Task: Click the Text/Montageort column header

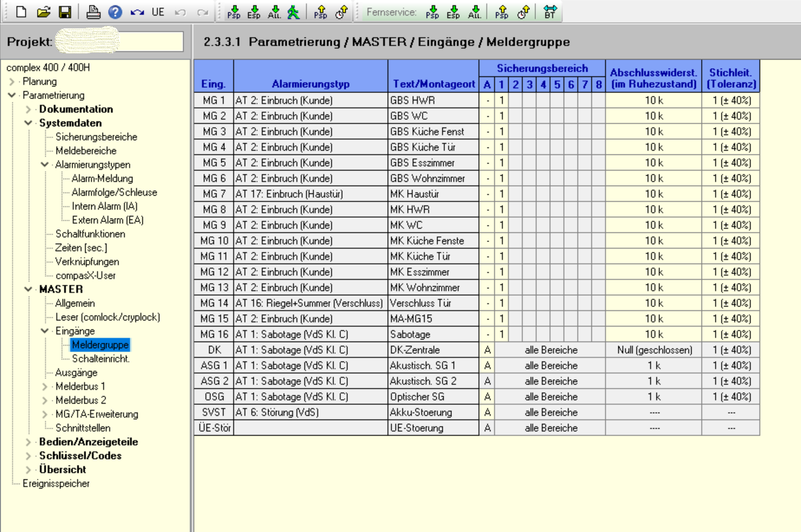Action: click(433, 84)
